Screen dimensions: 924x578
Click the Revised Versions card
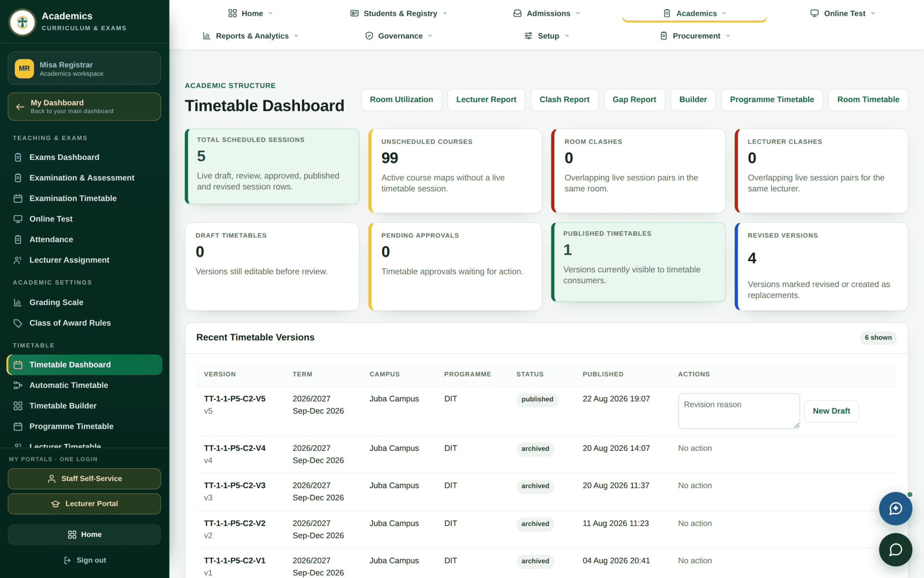tap(821, 266)
